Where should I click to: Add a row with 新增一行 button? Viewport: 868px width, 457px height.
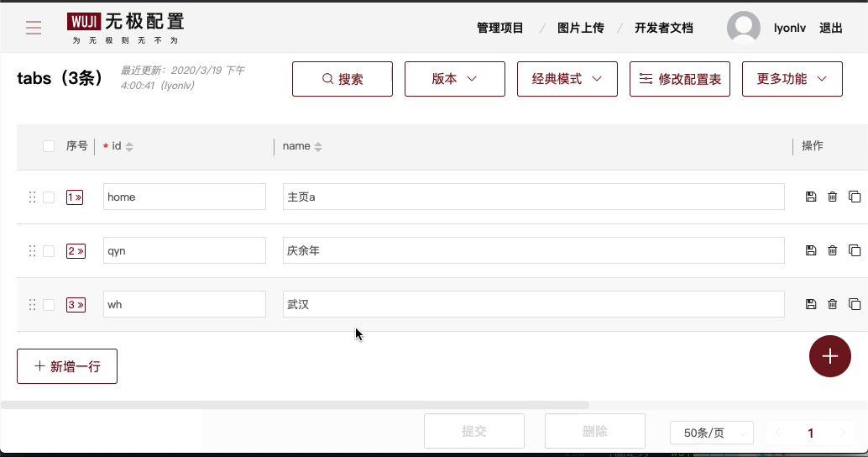[x=67, y=366]
